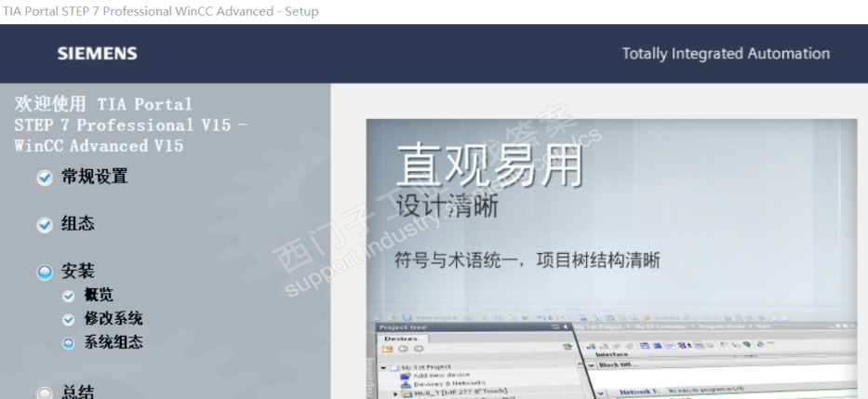868x399 pixels.
Task: Click the SIEMENS logo in header
Action: [x=97, y=54]
